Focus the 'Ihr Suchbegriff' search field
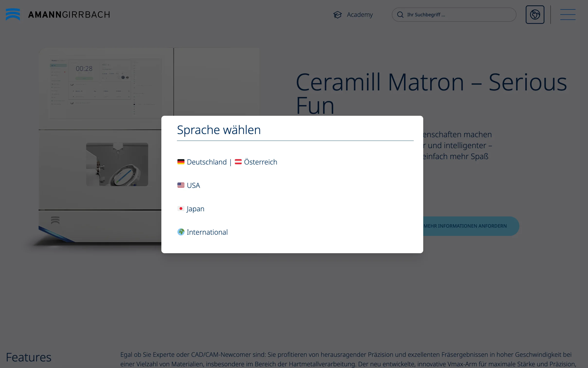Screen dimensions: 588x368 (454, 15)
